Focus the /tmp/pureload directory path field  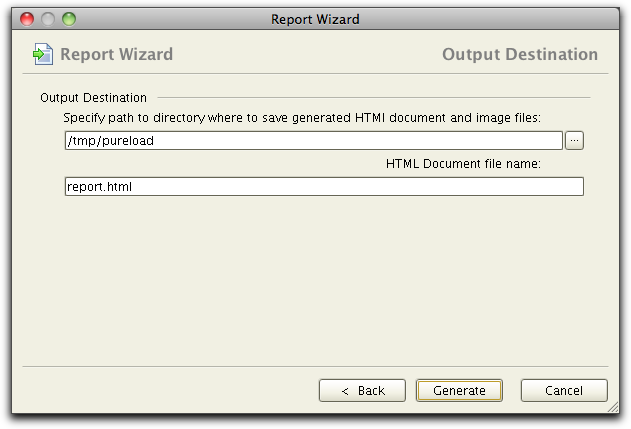(x=314, y=140)
